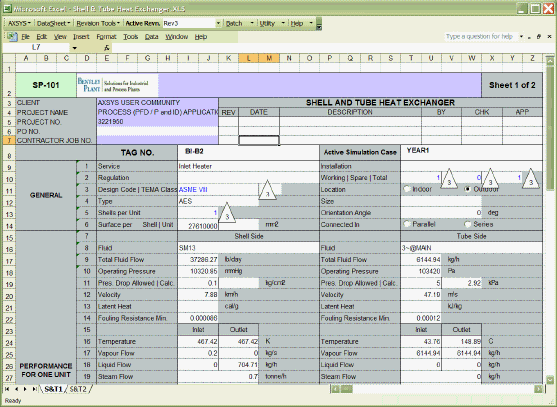Open the Format menu

pyautogui.click(x=106, y=37)
